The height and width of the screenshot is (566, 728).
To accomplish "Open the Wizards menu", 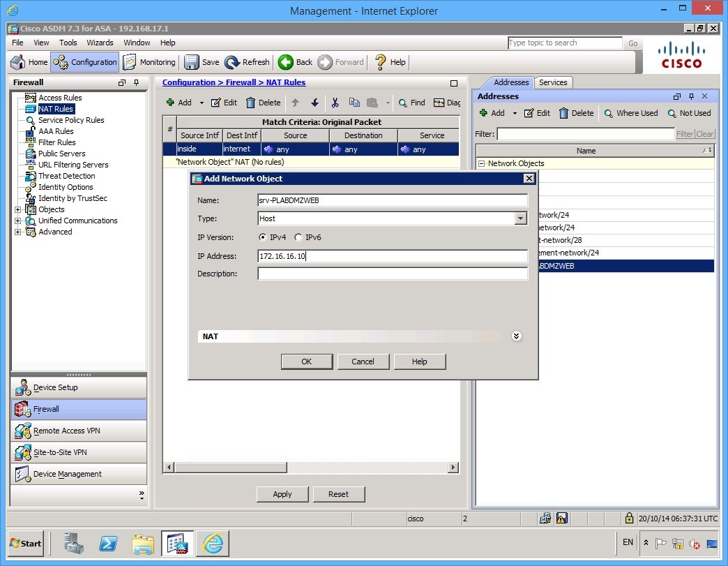I will coord(100,43).
